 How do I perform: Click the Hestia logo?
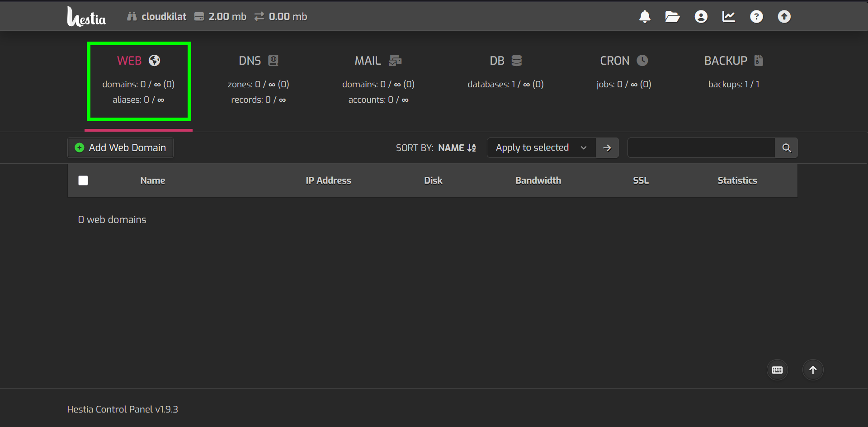tap(86, 16)
